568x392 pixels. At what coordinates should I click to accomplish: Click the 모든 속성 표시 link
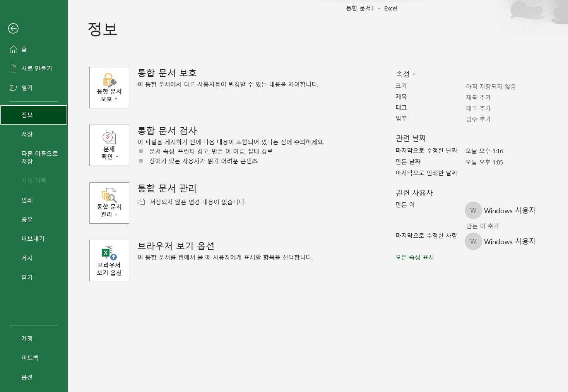click(x=414, y=257)
